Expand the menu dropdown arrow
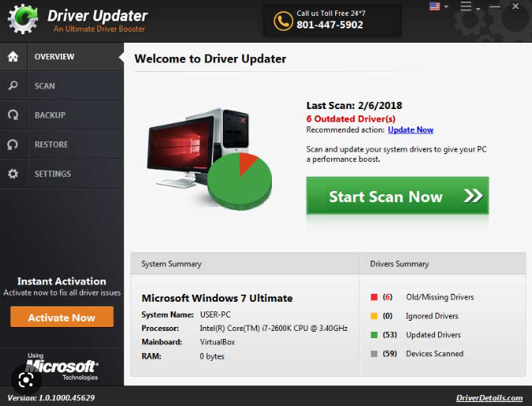 477,9
